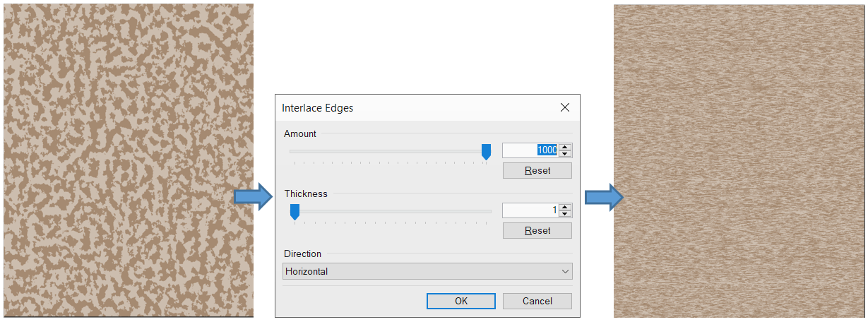Click the blue arrow left of the dialog
This screenshot has height=322, width=868.
tap(253, 196)
